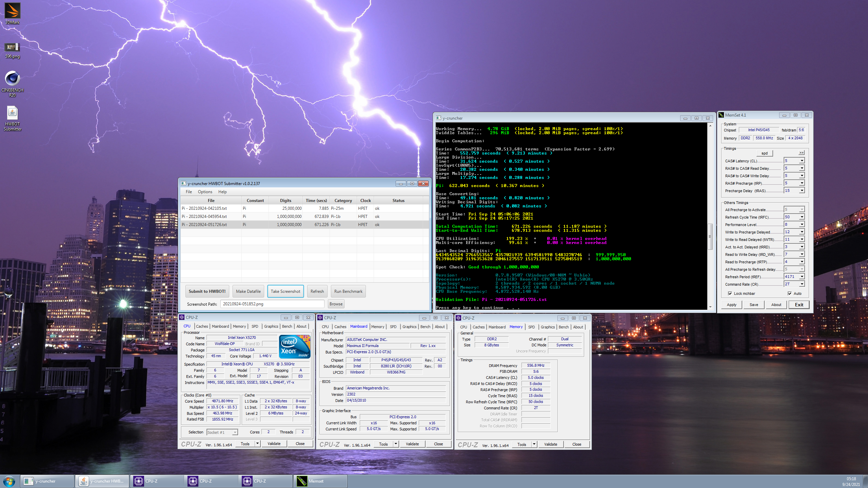The height and width of the screenshot is (488, 868).
Task: Open the Refresh Cycle Time (tRFC) dropdown
Action: [x=802, y=217]
